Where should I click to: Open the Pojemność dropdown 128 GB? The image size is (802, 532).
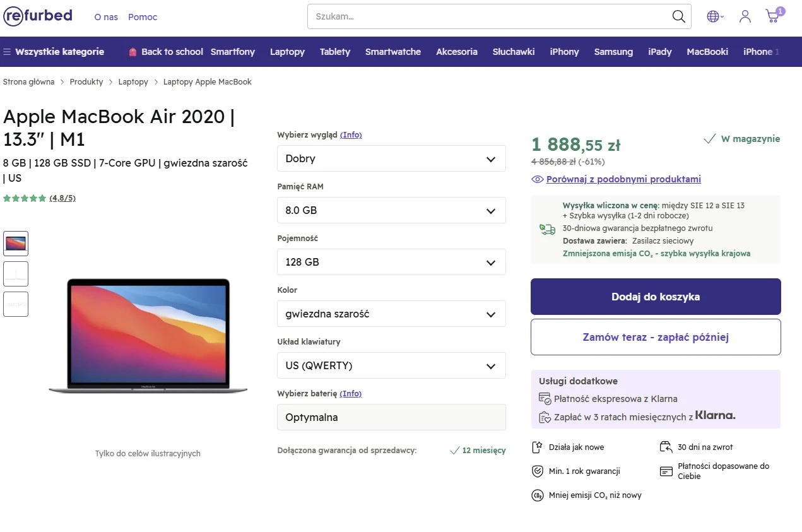click(391, 262)
